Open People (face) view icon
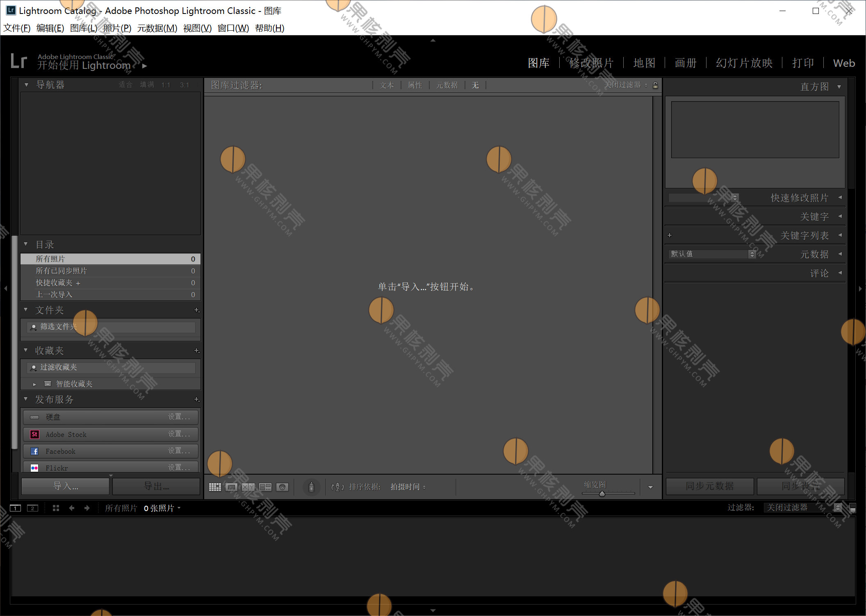The height and width of the screenshot is (616, 866). [282, 487]
